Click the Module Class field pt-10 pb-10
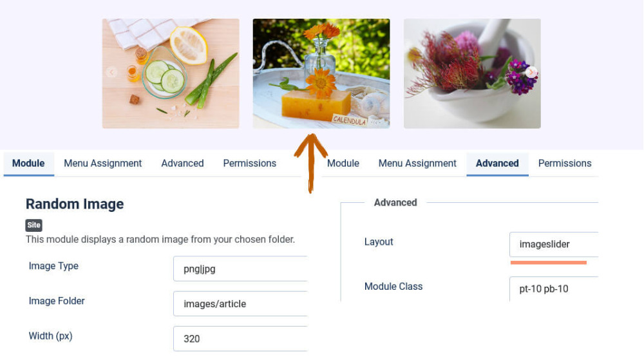 click(x=554, y=289)
